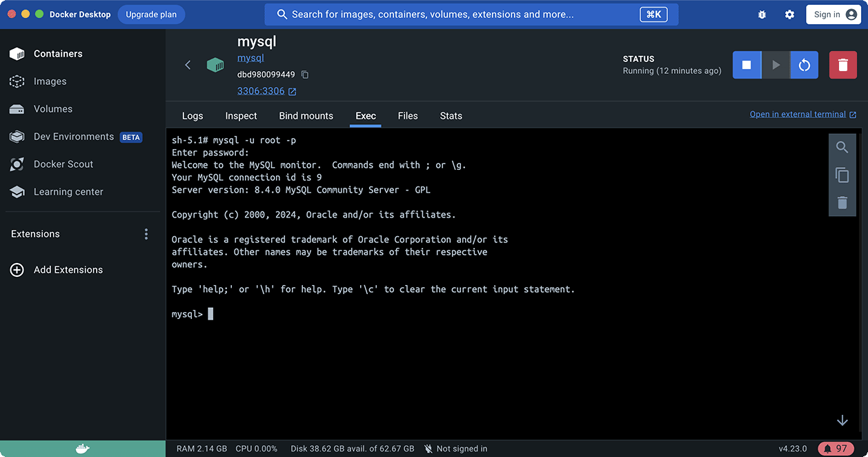Open the Containers section in the sidebar

click(58, 53)
